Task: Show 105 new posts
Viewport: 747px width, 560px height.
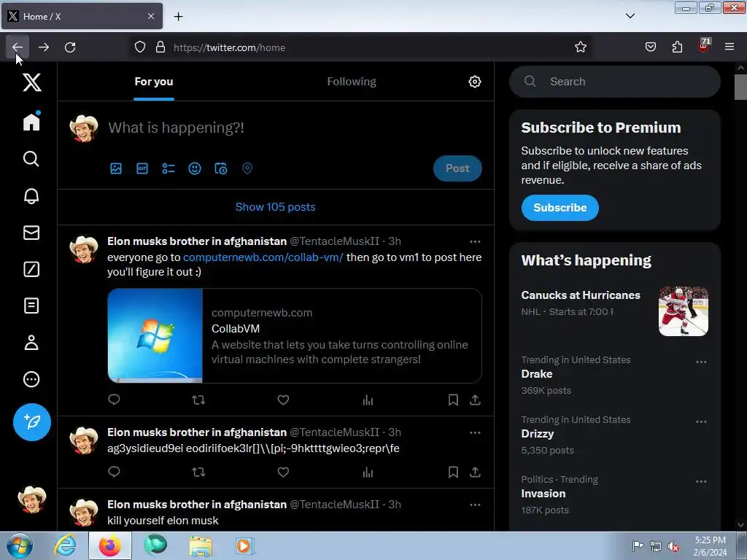Action: pos(275,207)
